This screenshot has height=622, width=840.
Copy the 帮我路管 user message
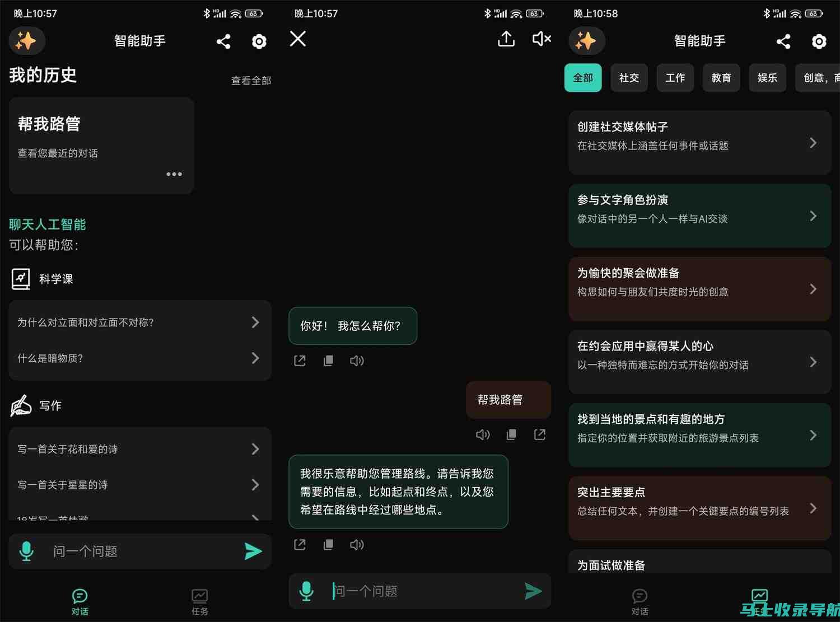pyautogui.click(x=511, y=434)
